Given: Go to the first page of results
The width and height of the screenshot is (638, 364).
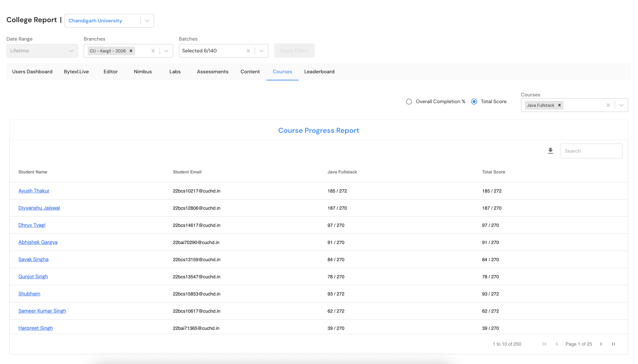Looking at the screenshot, I should click(544, 344).
